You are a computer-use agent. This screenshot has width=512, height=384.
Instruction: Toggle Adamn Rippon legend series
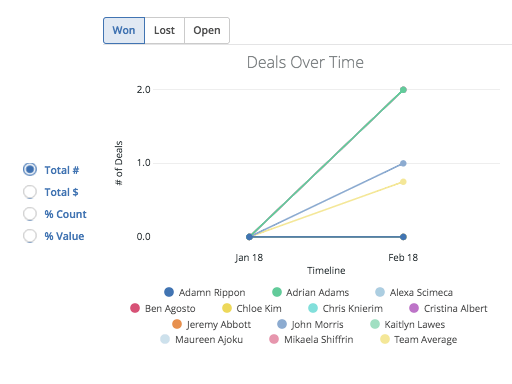click(x=205, y=292)
